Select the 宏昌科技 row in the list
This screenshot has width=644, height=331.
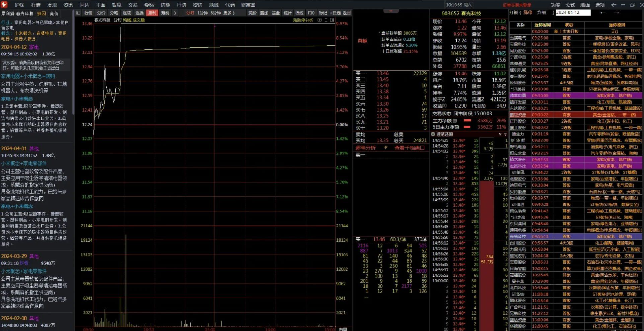[576, 166]
